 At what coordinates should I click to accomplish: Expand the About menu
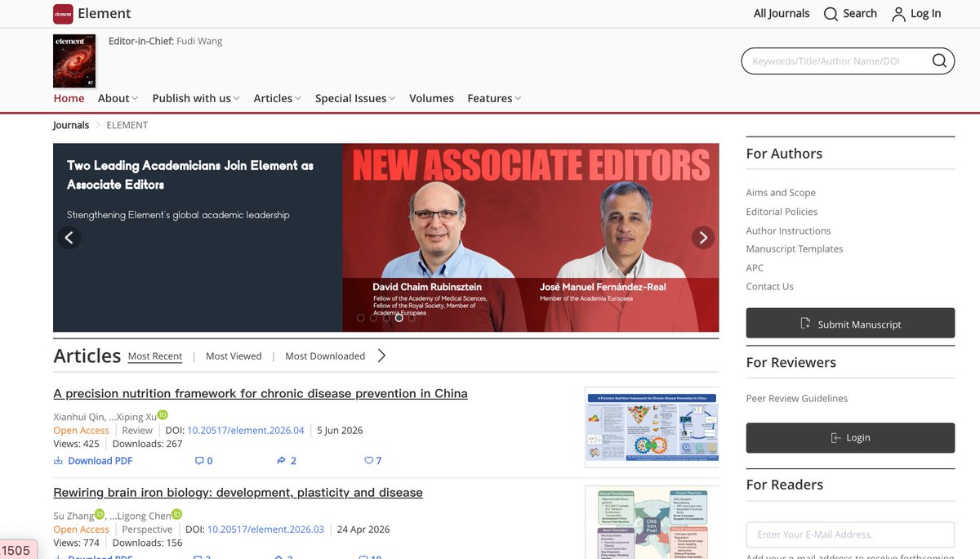(118, 98)
